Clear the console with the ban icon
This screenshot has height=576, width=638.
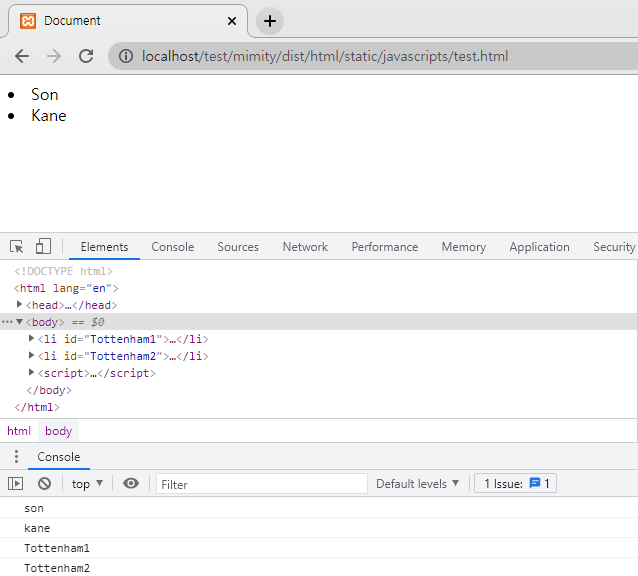pos(44,483)
